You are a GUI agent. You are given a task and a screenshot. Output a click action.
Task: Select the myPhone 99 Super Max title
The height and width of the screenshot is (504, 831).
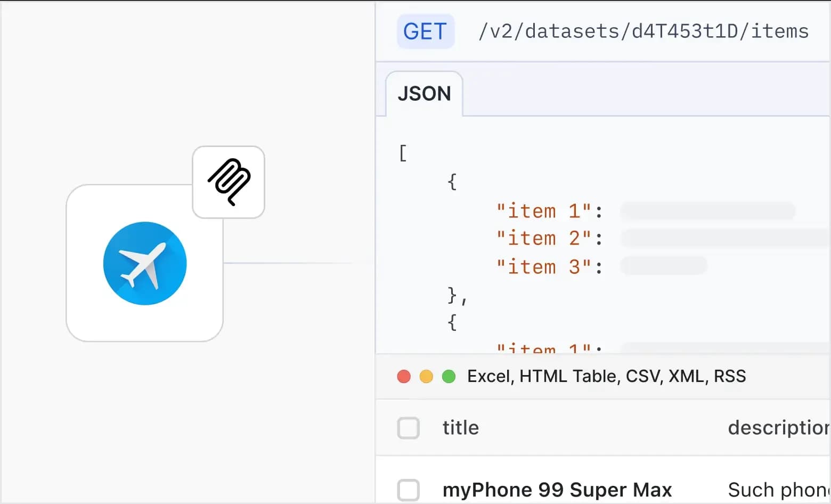(557, 490)
